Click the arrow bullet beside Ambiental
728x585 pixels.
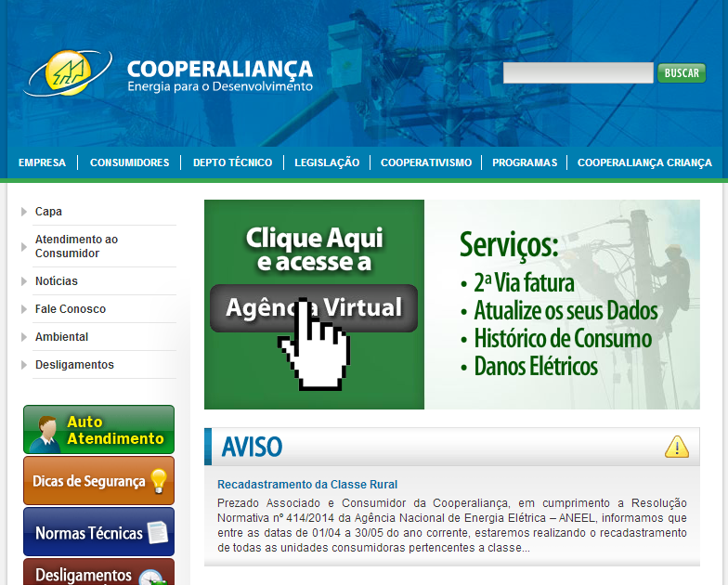point(24,337)
